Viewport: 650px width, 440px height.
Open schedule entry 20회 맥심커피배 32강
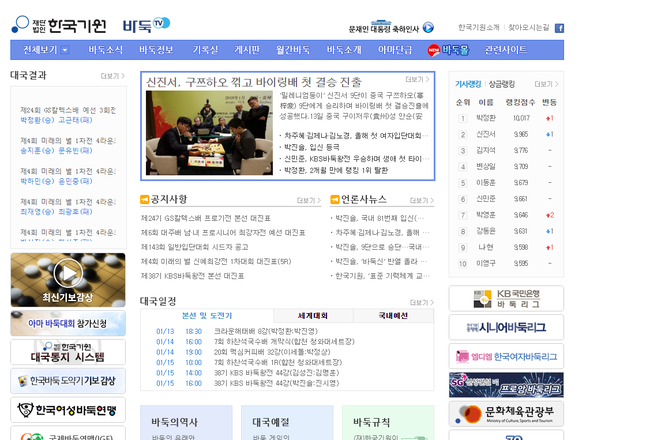tap(272, 352)
